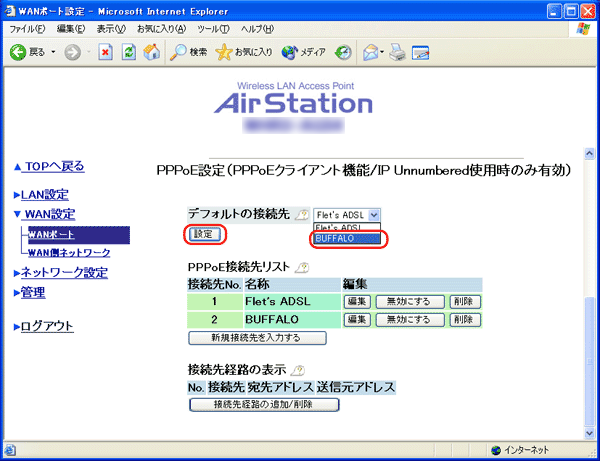Choose BUFFALO in the dropdown list
Image resolution: width=600 pixels, height=461 pixels.
click(x=347, y=239)
